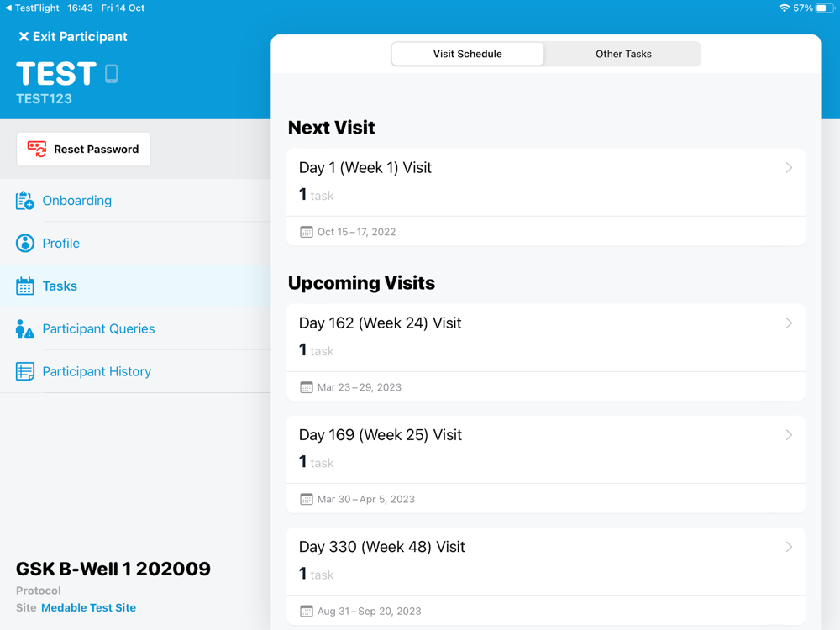Switch to the Visit Schedule tab
This screenshot has height=630, width=840.
click(468, 54)
